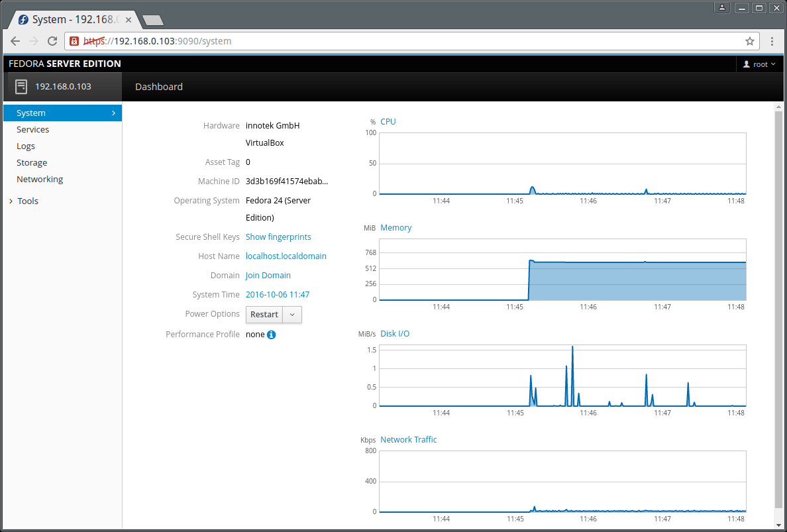This screenshot has height=532, width=787.
Task: Bookmark page with star icon
Action: tap(749, 41)
